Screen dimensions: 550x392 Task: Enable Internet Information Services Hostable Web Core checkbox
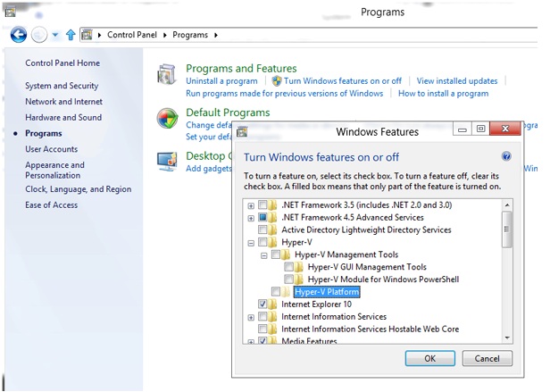coord(262,329)
